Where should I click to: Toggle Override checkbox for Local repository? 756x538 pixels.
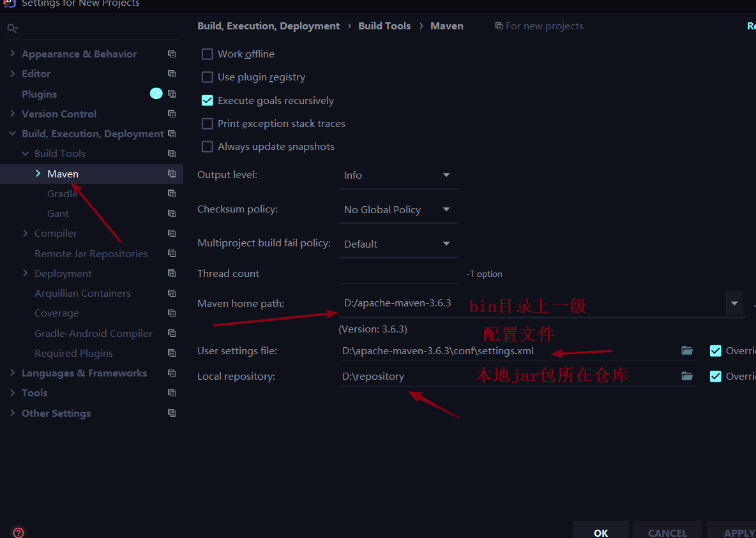(716, 377)
